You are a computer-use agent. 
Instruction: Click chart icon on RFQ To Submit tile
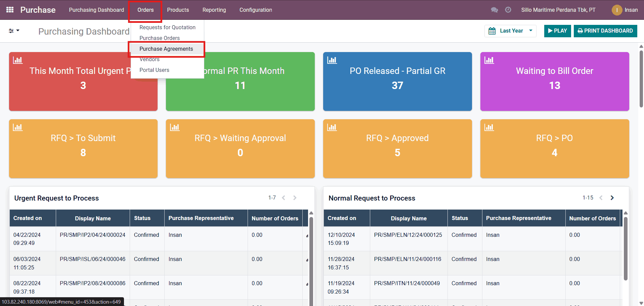17,127
